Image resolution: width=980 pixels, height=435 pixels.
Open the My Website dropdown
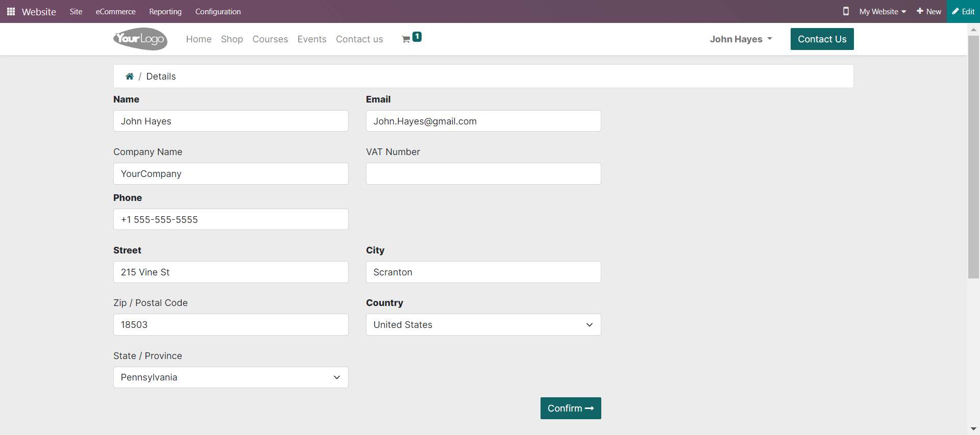tap(883, 11)
